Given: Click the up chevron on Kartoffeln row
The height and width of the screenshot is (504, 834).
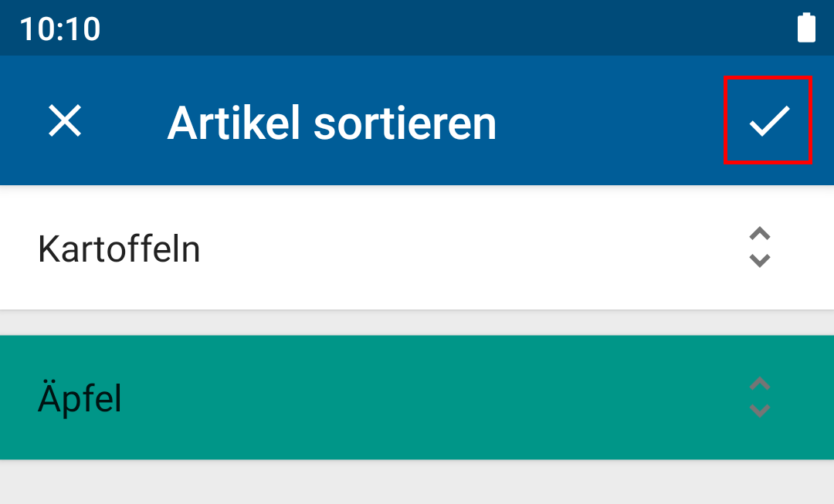Looking at the screenshot, I should (760, 233).
